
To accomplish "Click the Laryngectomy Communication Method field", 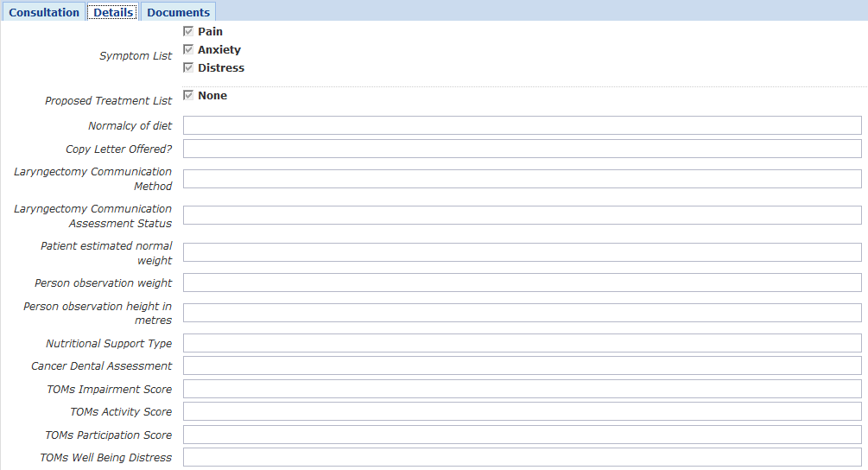I will (x=522, y=179).
